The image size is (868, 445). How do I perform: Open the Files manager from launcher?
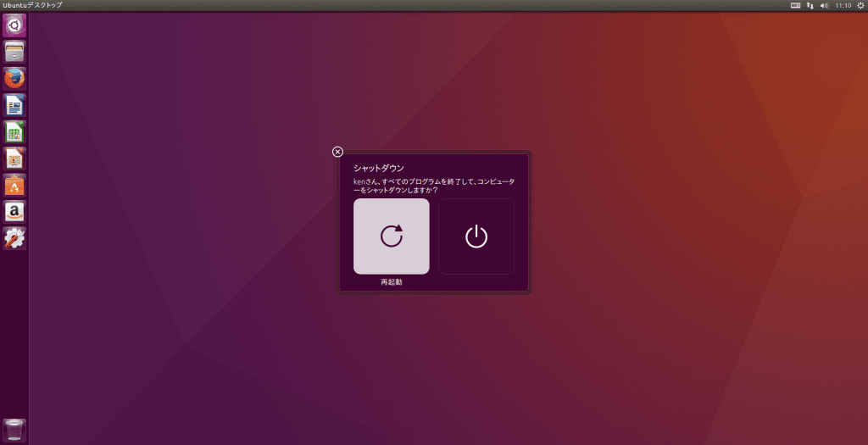(14, 52)
